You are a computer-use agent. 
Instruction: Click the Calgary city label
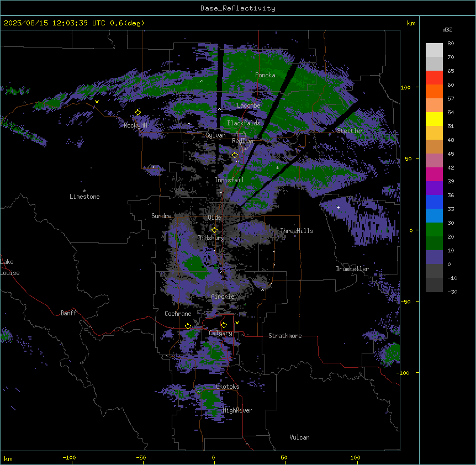tap(221, 333)
